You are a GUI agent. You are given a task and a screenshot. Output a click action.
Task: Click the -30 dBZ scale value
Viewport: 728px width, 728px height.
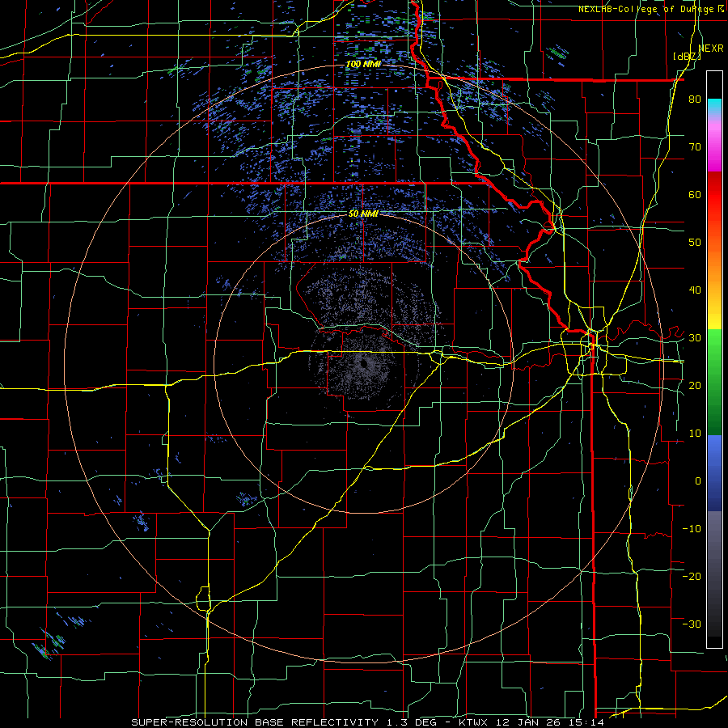tap(692, 624)
